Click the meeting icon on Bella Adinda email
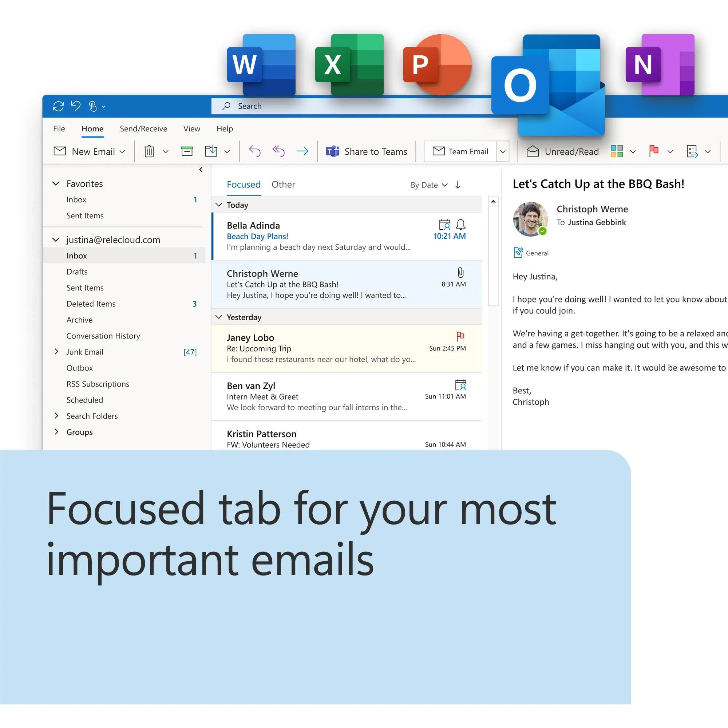The image size is (728, 728). tap(445, 225)
